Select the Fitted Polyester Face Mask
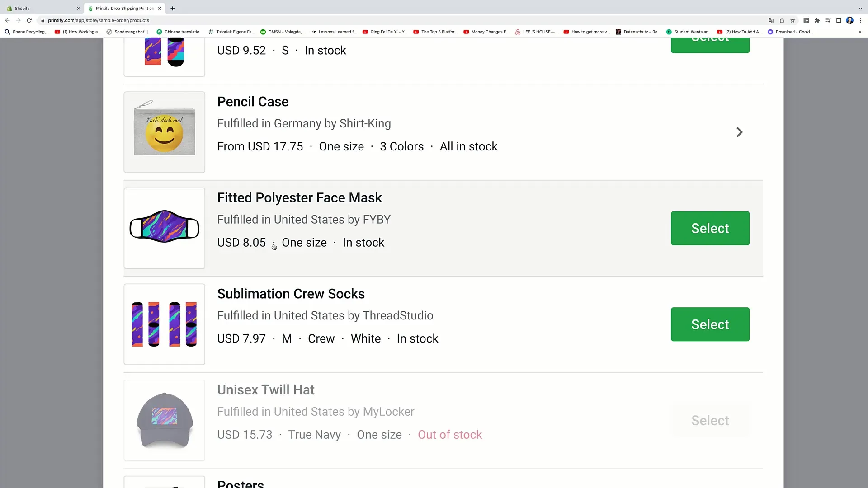The image size is (868, 488). tap(710, 228)
